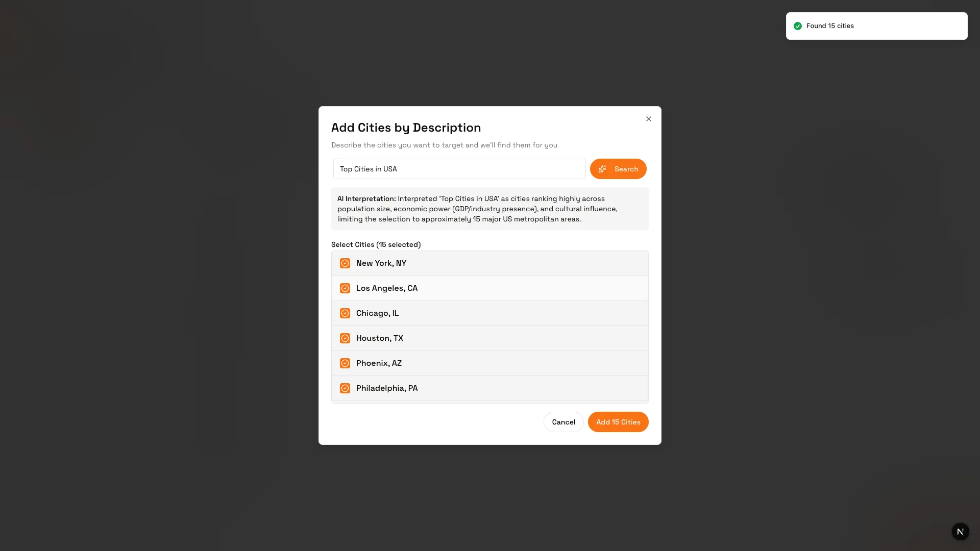The width and height of the screenshot is (980, 551).
Task: Click the green success check icon in toast
Action: click(x=798, y=26)
